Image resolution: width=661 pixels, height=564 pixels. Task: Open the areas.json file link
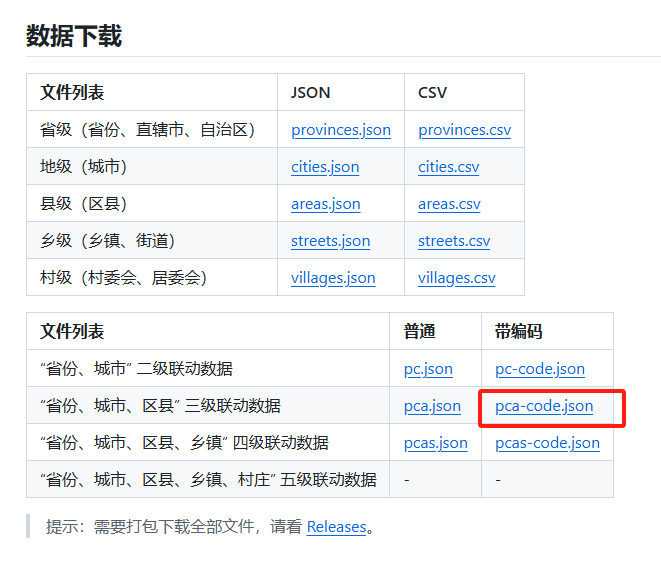pos(325,204)
